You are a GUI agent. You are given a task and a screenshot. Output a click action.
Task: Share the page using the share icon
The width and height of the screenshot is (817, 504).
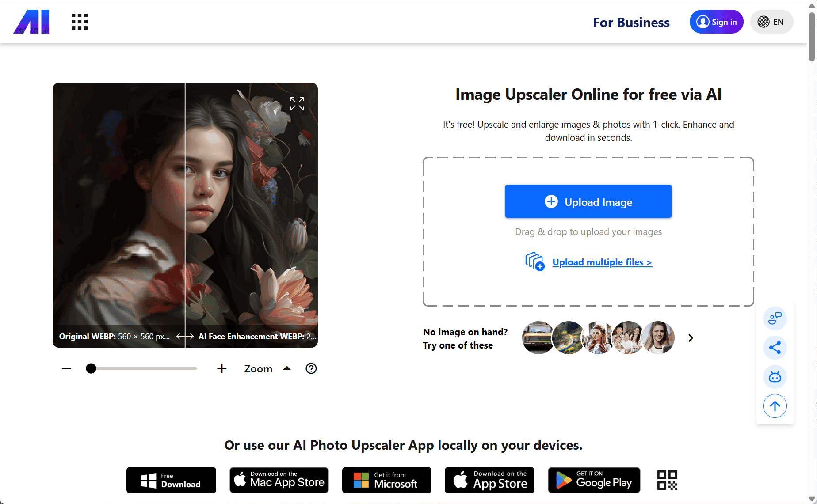(x=775, y=347)
